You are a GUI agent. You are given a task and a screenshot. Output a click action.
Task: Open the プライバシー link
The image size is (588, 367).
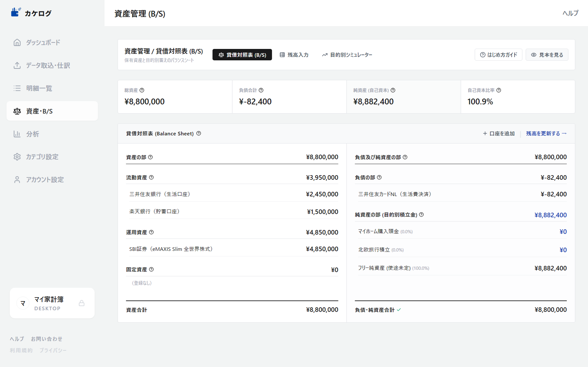tap(53, 350)
